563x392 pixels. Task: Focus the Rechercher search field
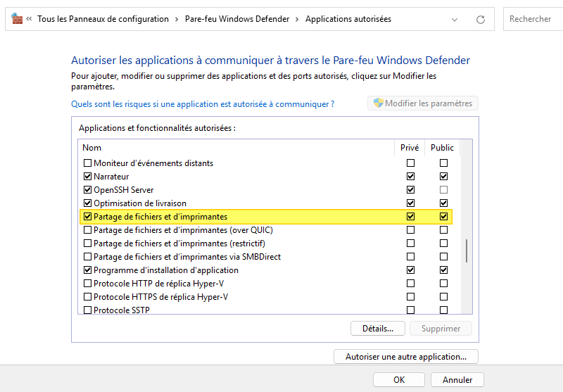click(532, 19)
